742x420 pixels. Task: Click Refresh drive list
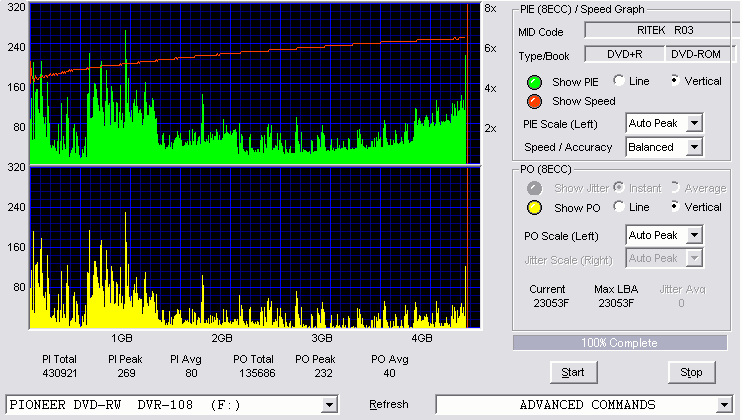coord(389,404)
